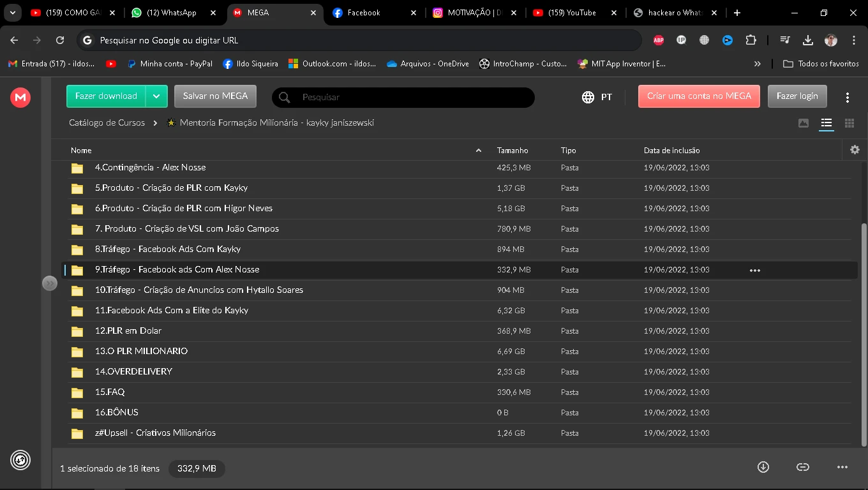The image size is (868, 490).
Task: Click Criar uma conta no MEGA button
Action: (699, 96)
